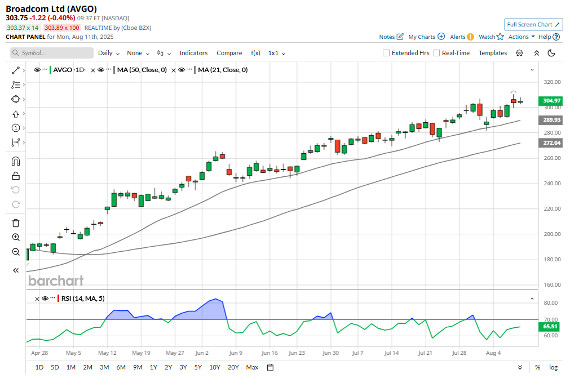Click the 304.97 price label
The width and height of the screenshot is (579, 392).
[x=551, y=101]
